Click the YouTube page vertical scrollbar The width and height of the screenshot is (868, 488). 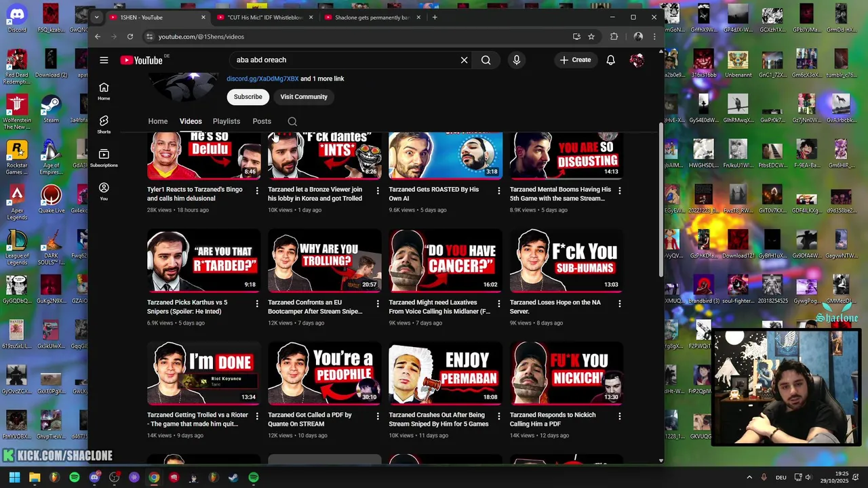661,200
